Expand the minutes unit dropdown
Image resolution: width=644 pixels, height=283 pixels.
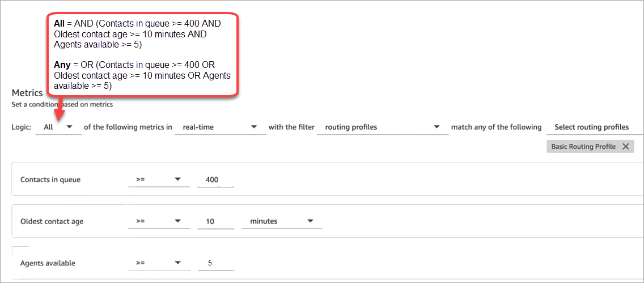[282, 221]
